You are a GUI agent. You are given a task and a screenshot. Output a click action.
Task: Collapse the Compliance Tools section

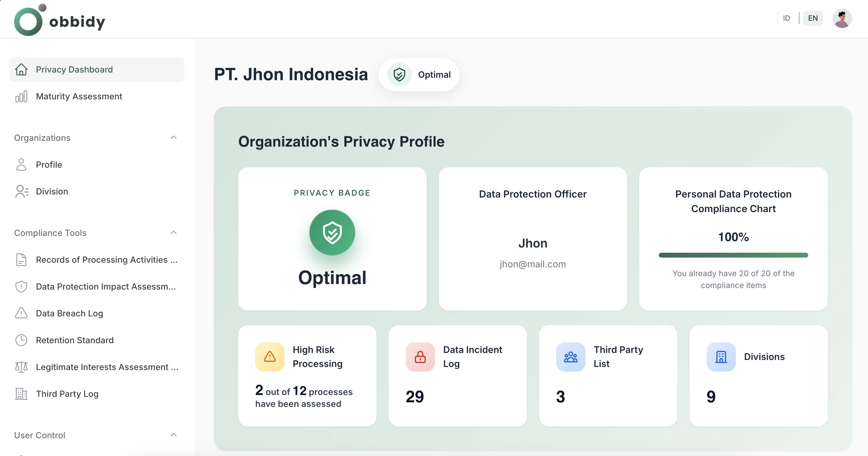[x=174, y=232]
